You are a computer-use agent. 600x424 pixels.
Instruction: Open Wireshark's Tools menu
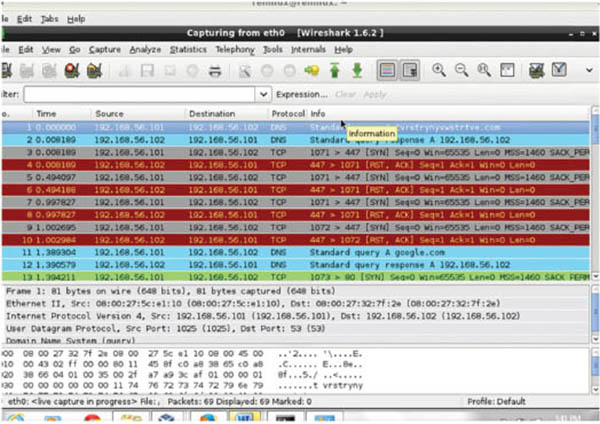273,50
